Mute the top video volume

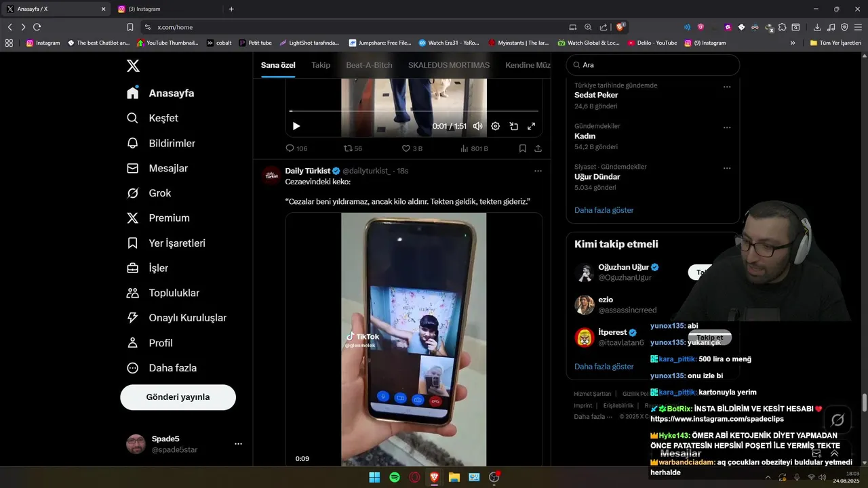click(478, 126)
